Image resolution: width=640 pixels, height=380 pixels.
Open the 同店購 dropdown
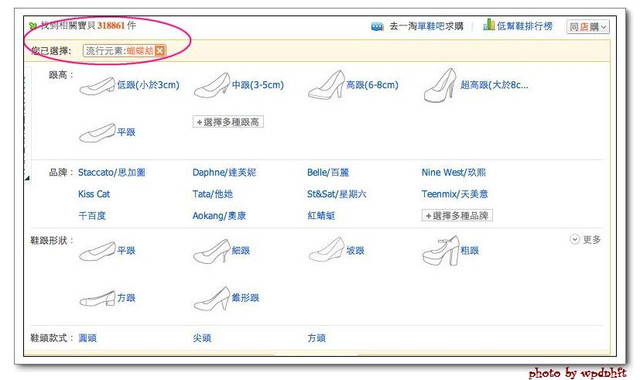coord(588,27)
